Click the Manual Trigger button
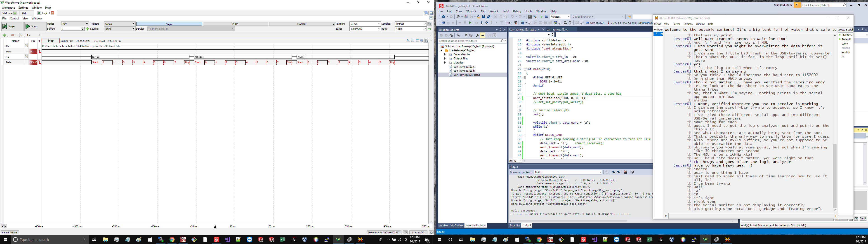This screenshot has height=244, width=868. point(9,232)
